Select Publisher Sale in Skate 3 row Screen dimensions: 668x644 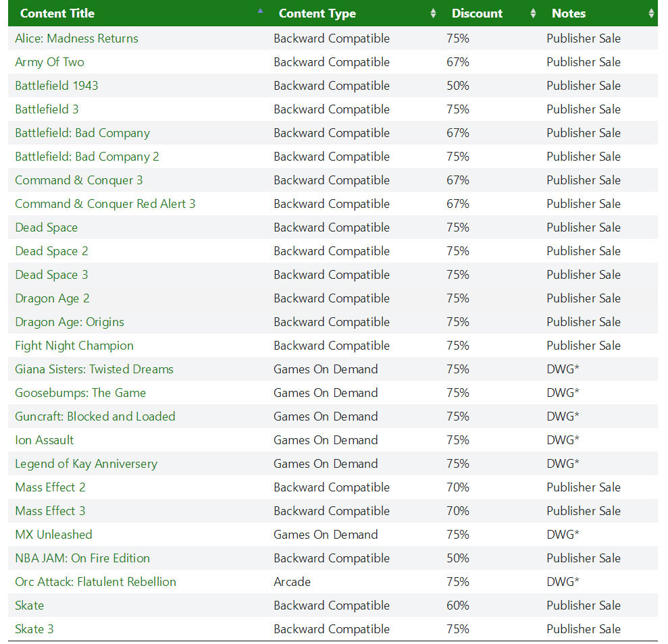584,629
